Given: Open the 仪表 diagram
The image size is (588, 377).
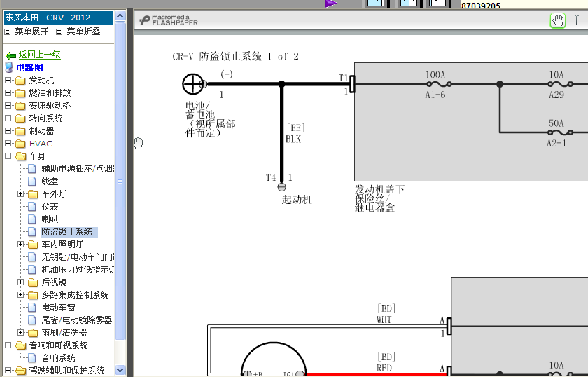Looking at the screenshot, I should 50,207.
